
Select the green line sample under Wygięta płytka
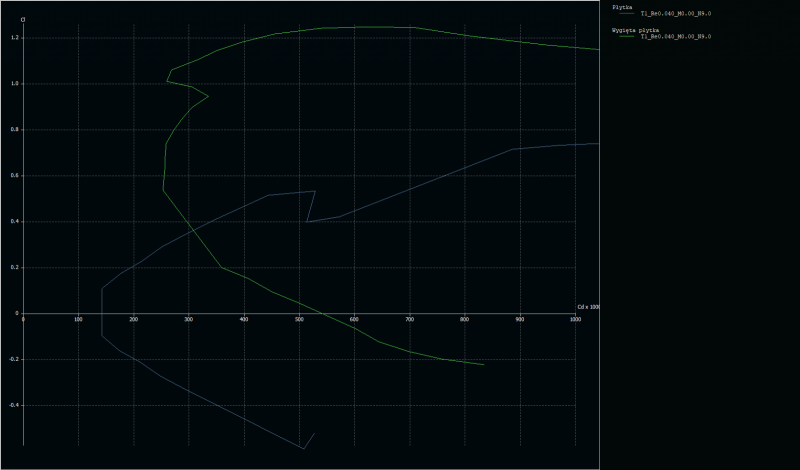click(x=625, y=38)
